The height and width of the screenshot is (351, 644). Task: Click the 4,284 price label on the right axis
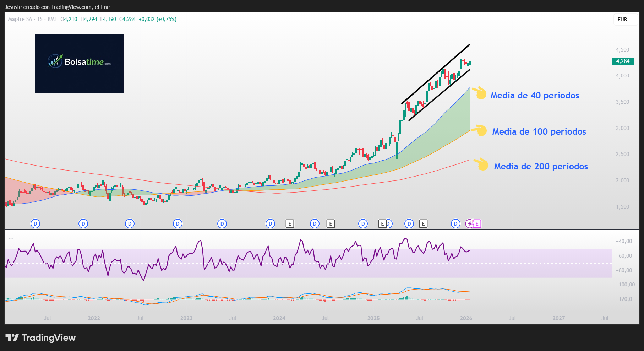[x=623, y=61]
